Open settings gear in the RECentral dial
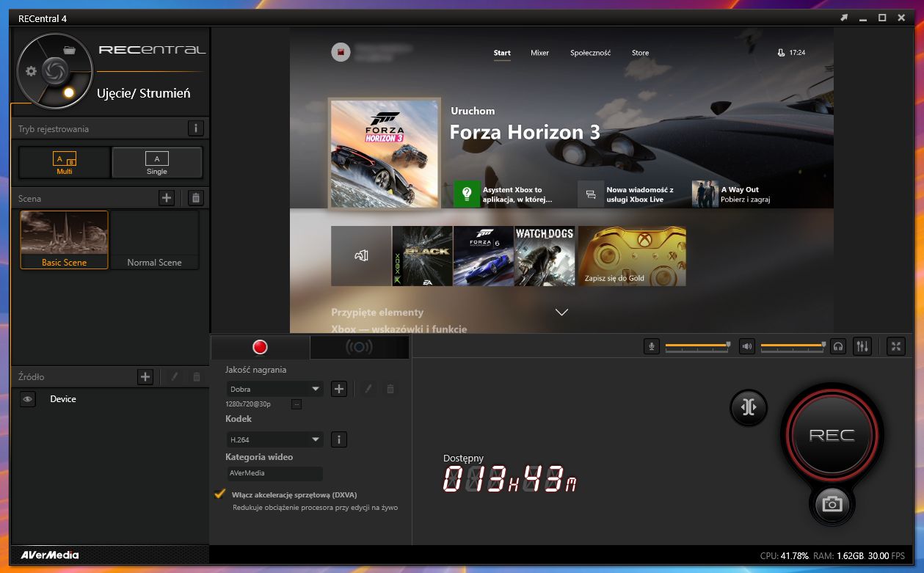This screenshot has width=924, height=573. click(31, 71)
